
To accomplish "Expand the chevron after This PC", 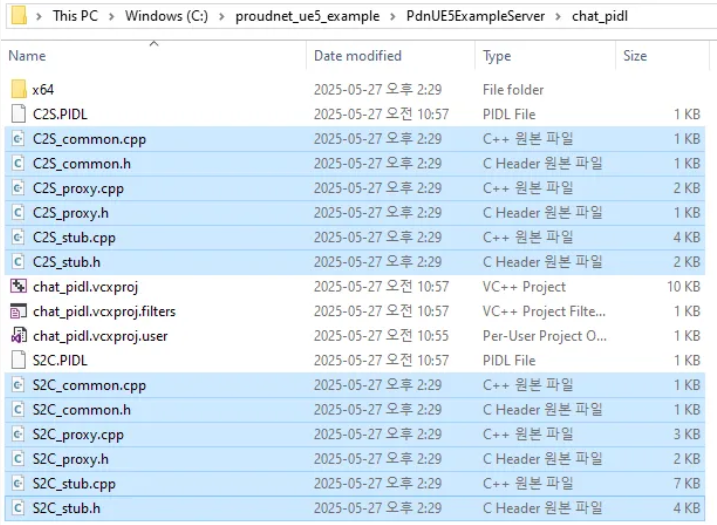I will pyautogui.click(x=112, y=16).
